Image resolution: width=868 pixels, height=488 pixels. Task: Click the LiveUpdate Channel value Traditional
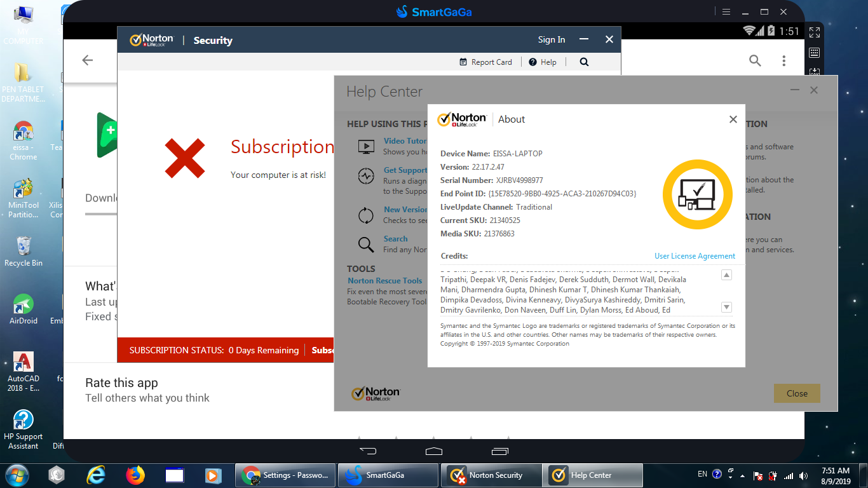[534, 207]
